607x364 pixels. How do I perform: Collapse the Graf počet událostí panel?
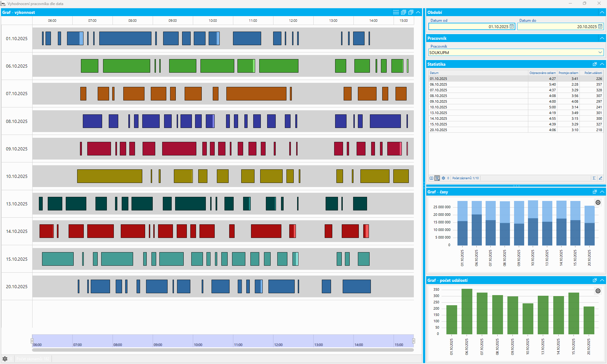tap(602, 280)
